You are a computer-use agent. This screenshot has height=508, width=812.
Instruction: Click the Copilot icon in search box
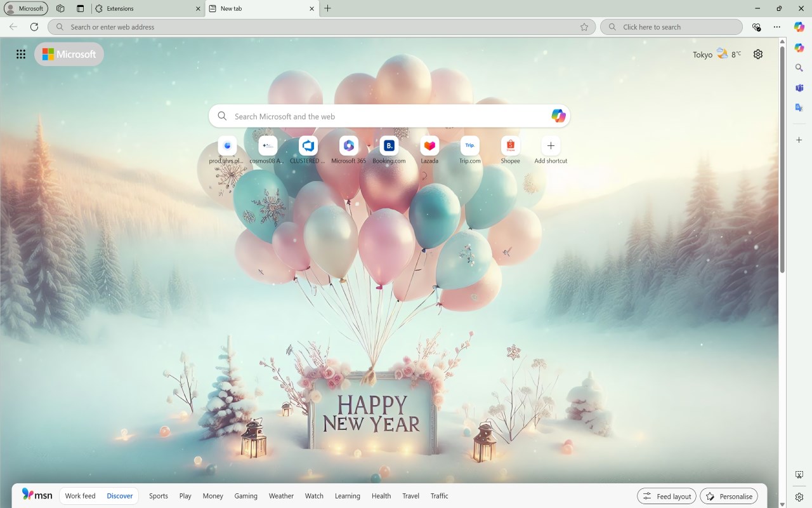558,116
